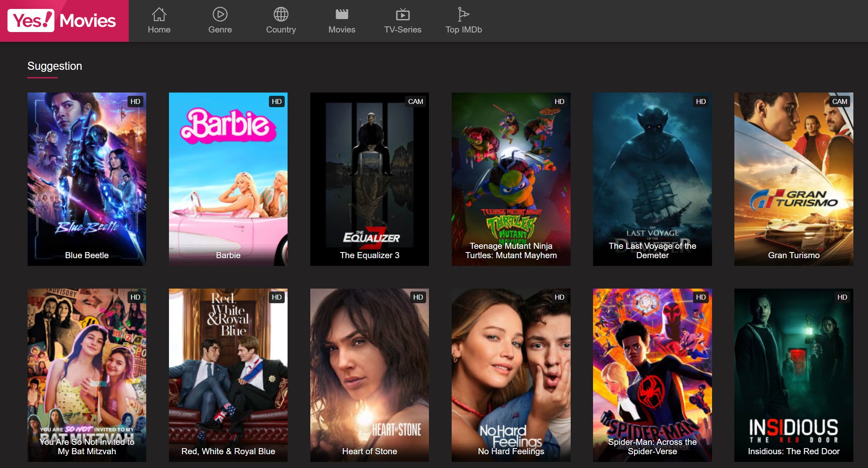Click the Country globe icon
This screenshot has width=868, height=468.
281,14
